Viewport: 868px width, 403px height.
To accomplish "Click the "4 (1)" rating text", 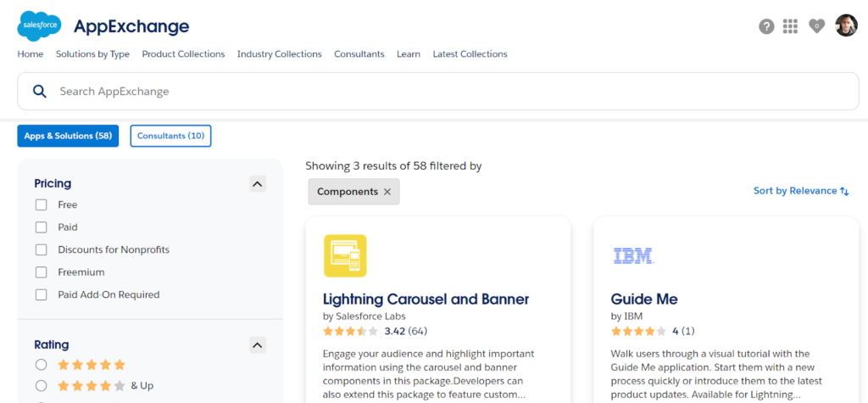I will (x=683, y=332).
